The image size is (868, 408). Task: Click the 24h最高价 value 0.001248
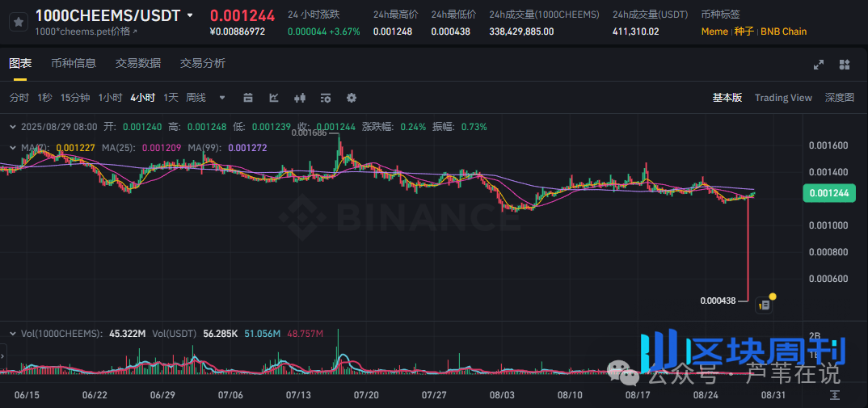click(x=393, y=32)
